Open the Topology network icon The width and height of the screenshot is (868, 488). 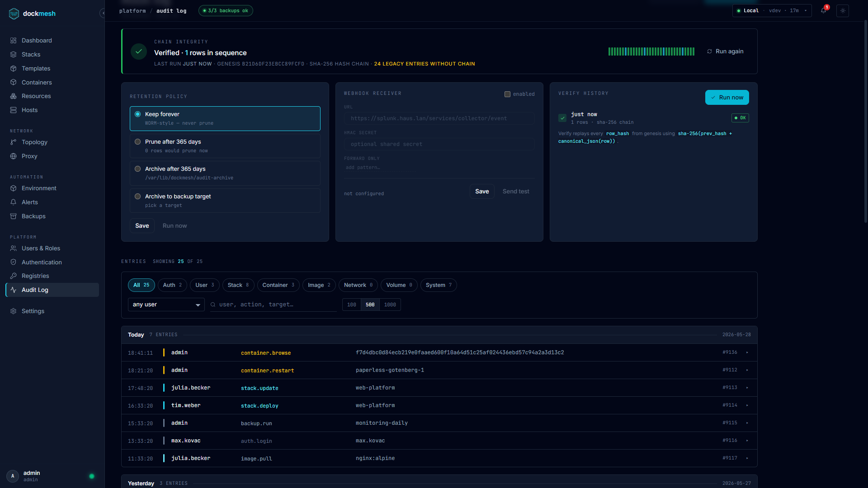pyautogui.click(x=13, y=142)
